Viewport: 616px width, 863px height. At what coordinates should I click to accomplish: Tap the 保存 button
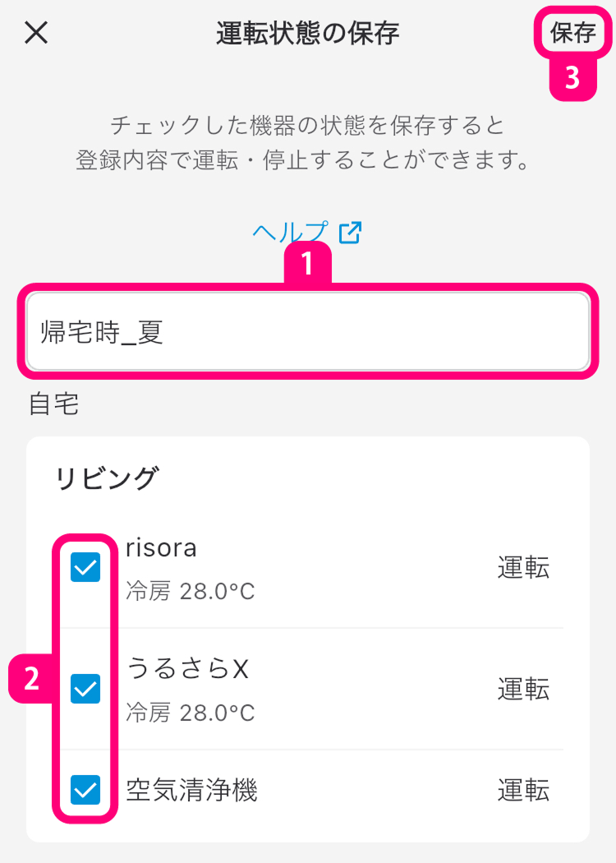[x=572, y=33]
